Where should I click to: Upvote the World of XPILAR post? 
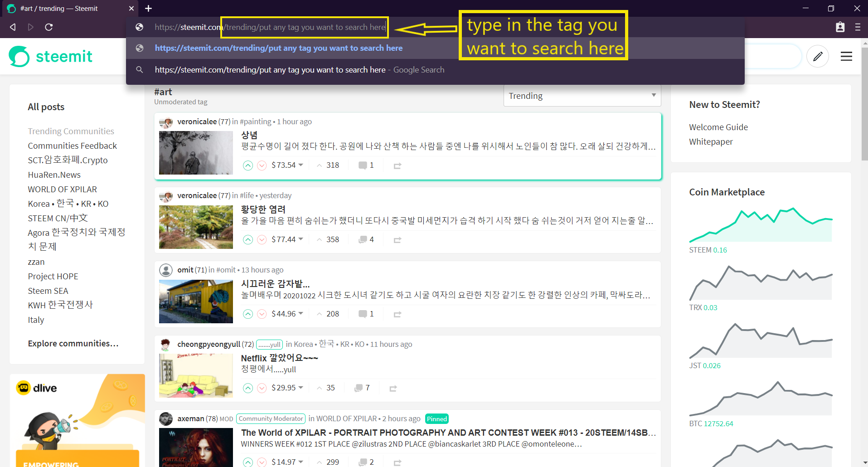[248, 462]
